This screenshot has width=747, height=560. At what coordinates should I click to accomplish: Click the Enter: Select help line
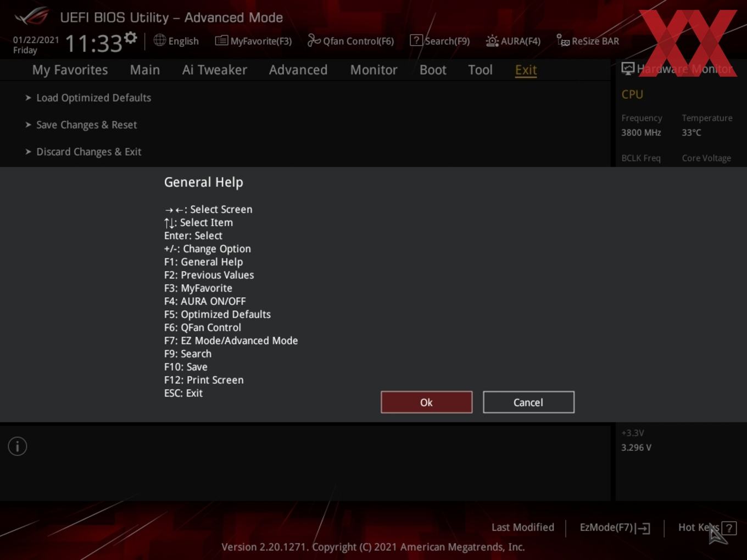(x=193, y=235)
